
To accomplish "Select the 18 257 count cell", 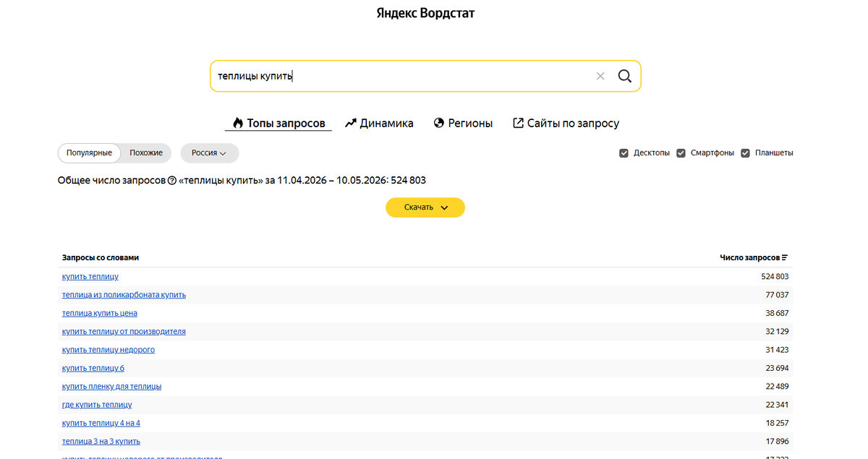I will (777, 423).
